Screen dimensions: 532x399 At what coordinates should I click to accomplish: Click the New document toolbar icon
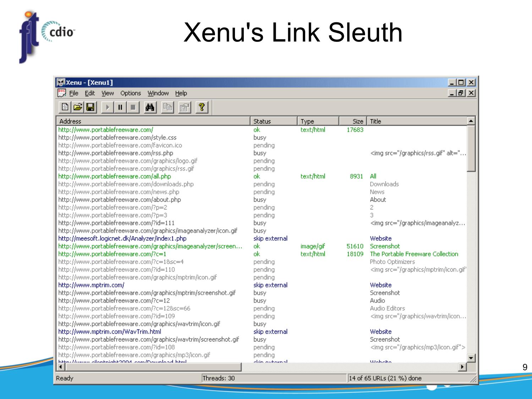pos(65,107)
